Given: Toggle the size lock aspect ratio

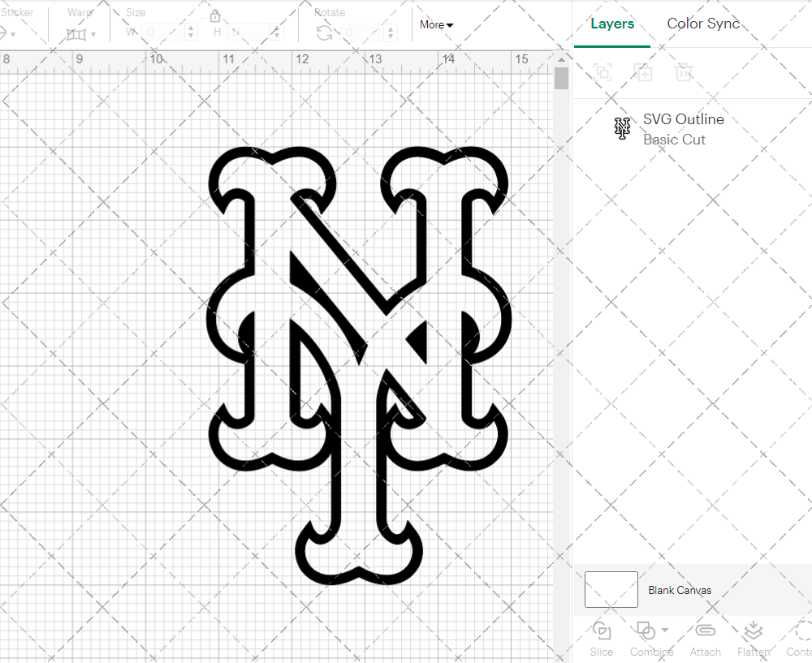Looking at the screenshot, I should [215, 15].
